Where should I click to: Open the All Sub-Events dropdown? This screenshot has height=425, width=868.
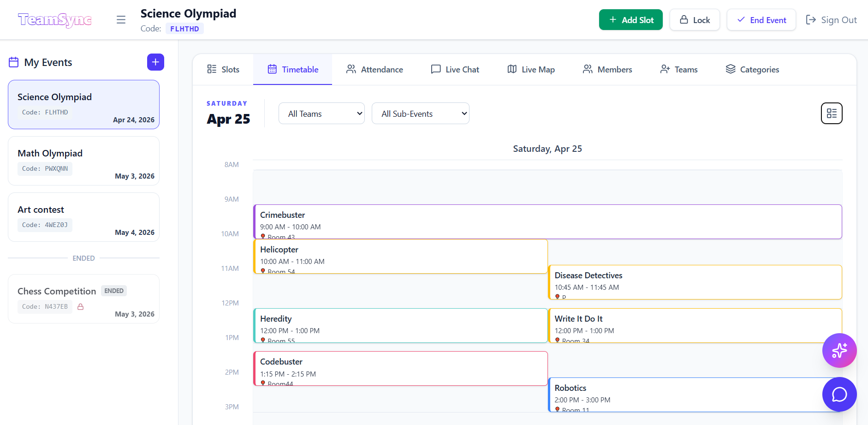tap(421, 114)
